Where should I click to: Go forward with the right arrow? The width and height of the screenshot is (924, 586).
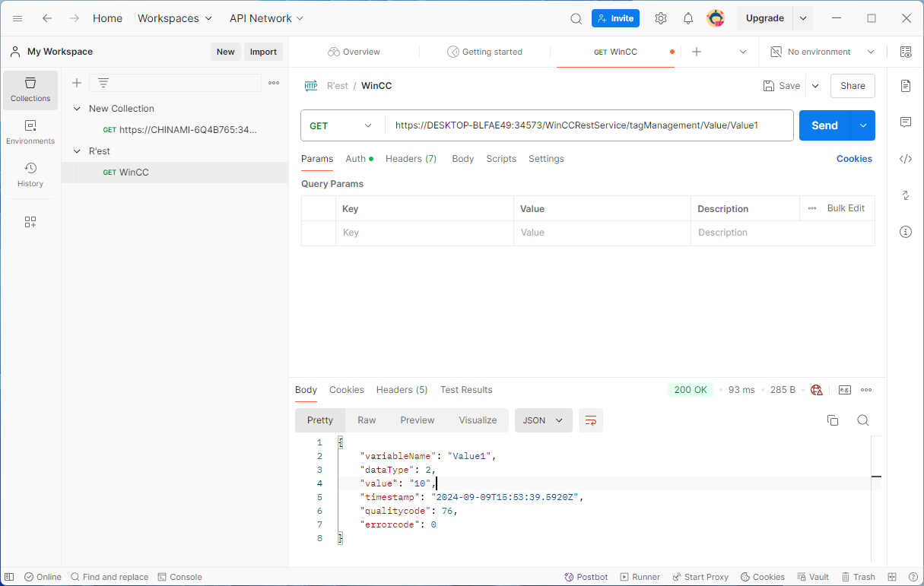coord(75,18)
